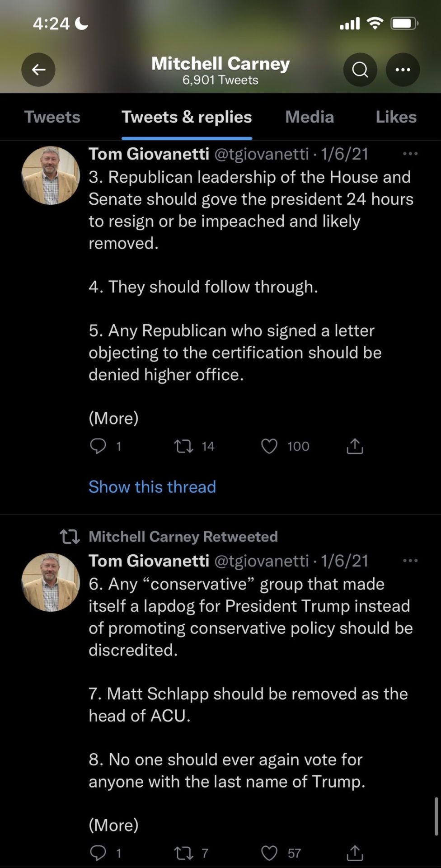Like the tweet with 100 likes

[x=269, y=447]
